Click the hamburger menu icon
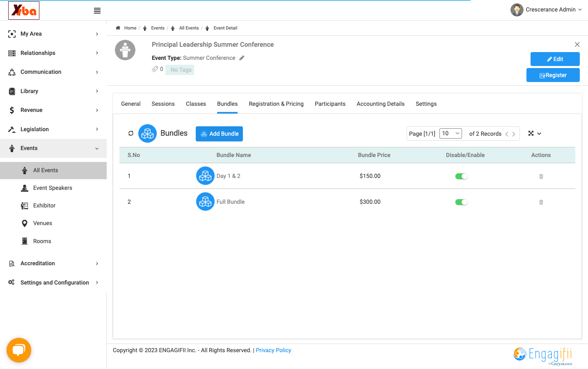588x369 pixels. (97, 11)
